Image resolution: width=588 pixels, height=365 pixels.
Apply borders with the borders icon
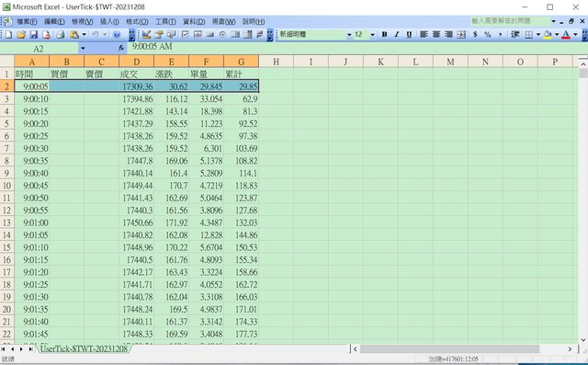coord(529,35)
